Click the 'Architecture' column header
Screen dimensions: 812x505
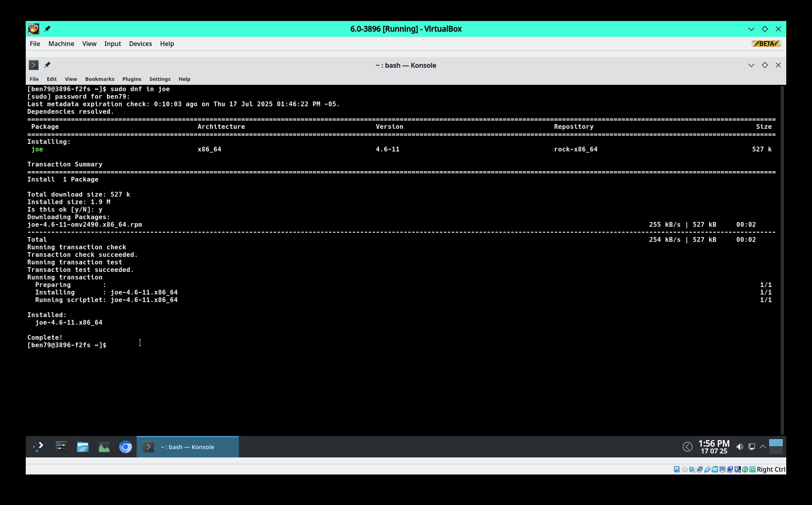pos(221,126)
